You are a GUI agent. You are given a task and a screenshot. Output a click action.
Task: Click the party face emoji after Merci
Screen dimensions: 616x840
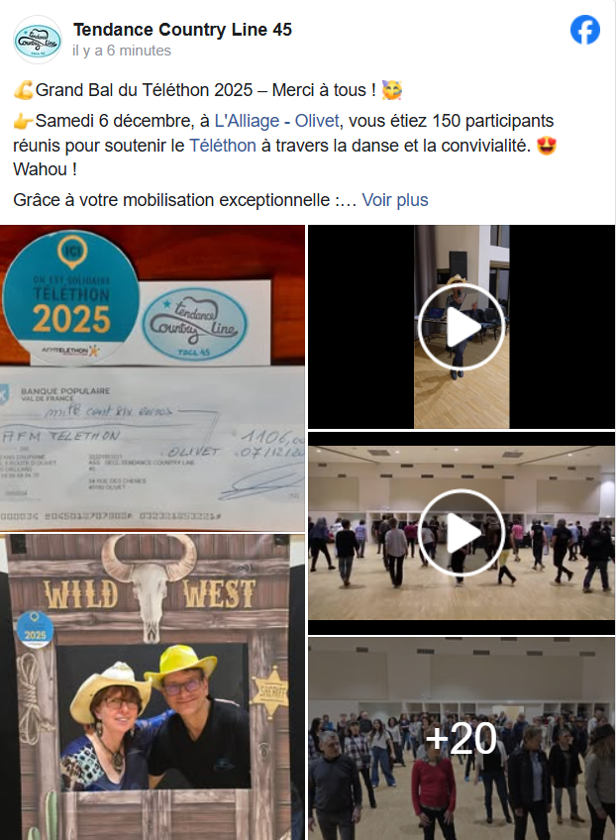click(x=391, y=90)
